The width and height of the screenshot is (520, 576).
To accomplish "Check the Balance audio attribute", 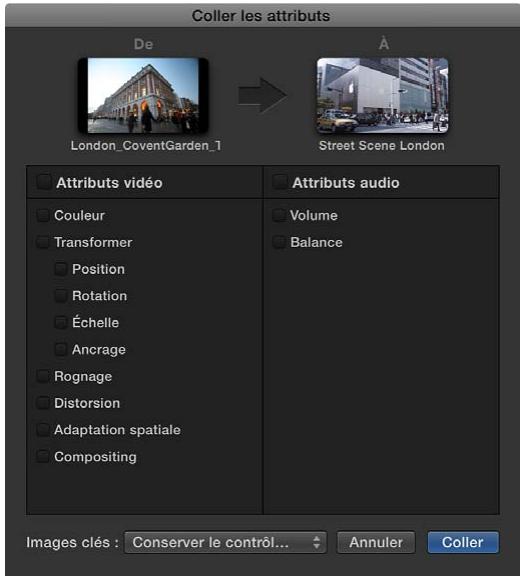I will click(x=279, y=242).
